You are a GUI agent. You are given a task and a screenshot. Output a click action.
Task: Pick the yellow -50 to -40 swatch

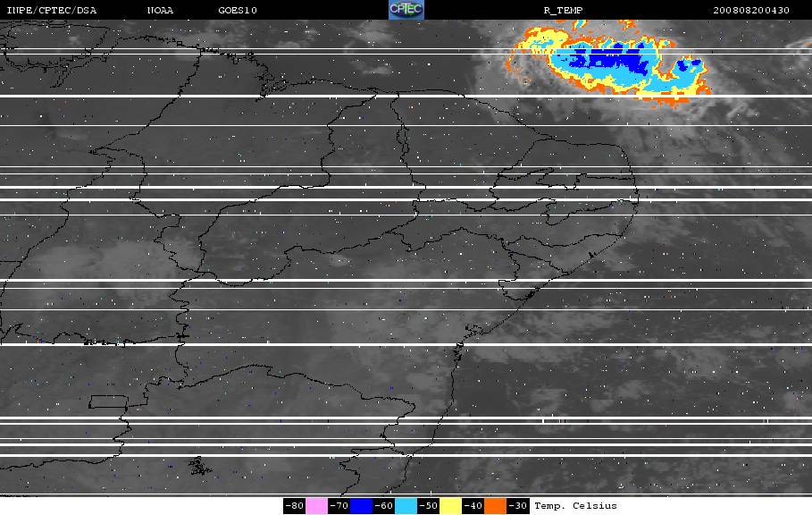(450, 506)
